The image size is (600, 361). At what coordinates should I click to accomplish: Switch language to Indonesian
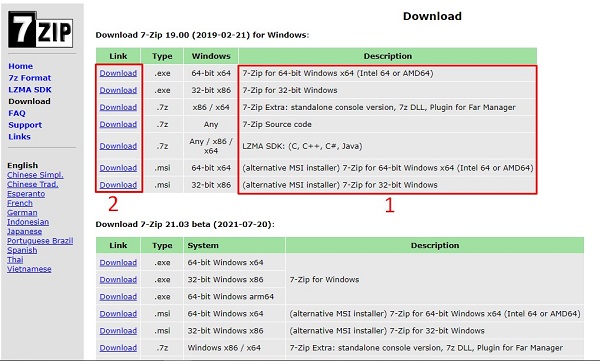tap(28, 222)
